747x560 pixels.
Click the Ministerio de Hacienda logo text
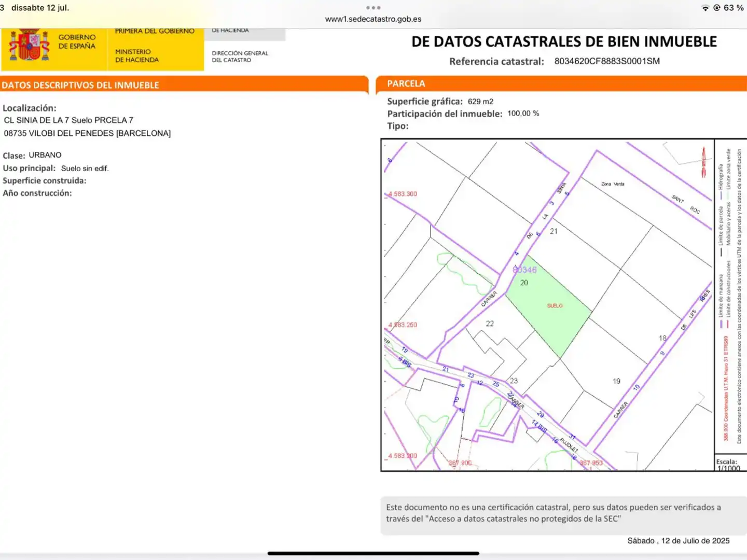click(x=137, y=56)
